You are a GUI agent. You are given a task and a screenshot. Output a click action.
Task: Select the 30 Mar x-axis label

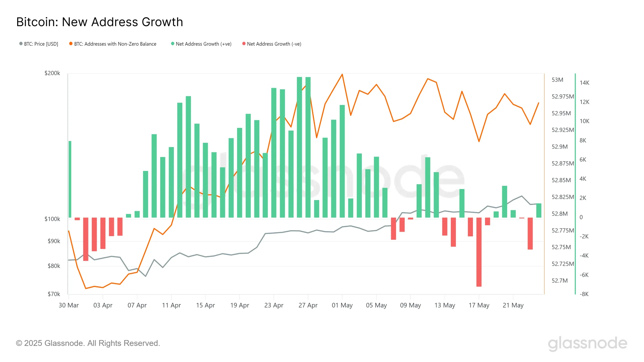pos(69,305)
